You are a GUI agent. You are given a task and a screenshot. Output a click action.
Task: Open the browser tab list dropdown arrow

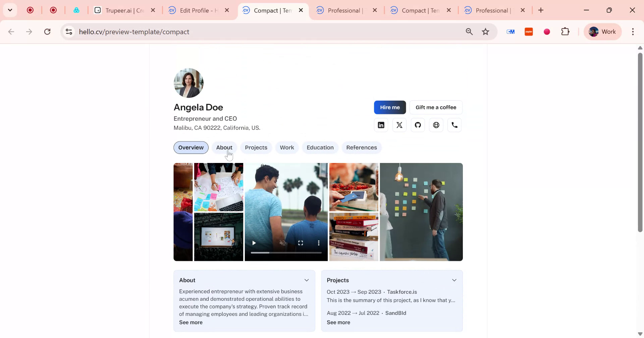10,10
